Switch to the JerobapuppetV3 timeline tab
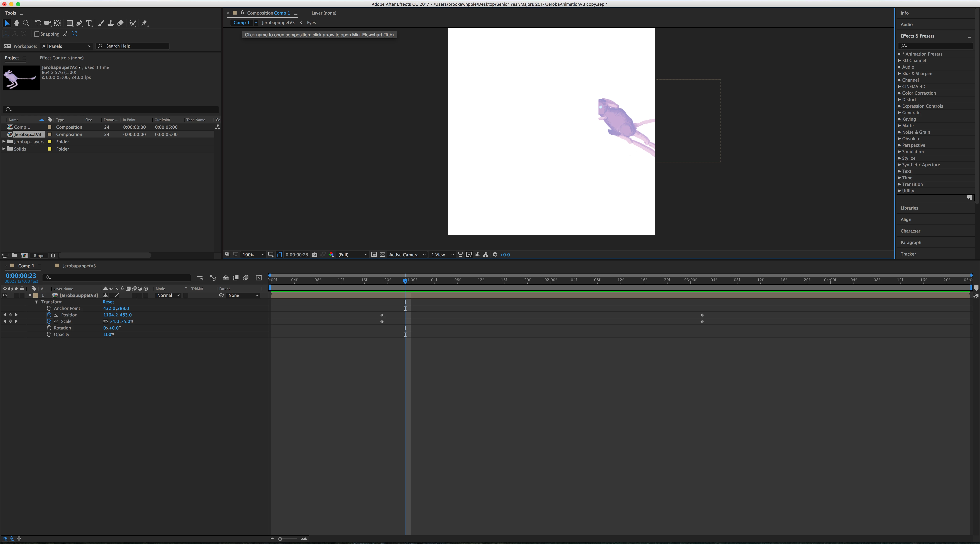The width and height of the screenshot is (980, 544). tap(79, 266)
